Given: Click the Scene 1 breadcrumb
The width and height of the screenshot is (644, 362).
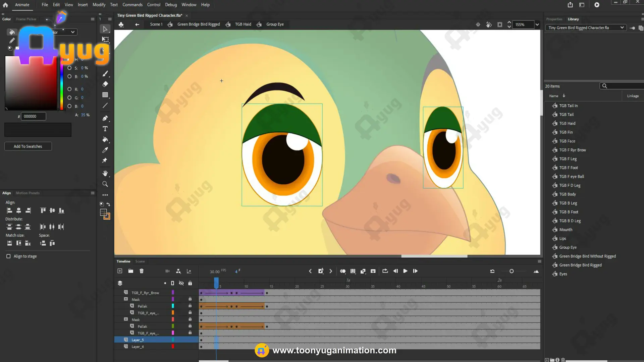Looking at the screenshot, I should (156, 24).
